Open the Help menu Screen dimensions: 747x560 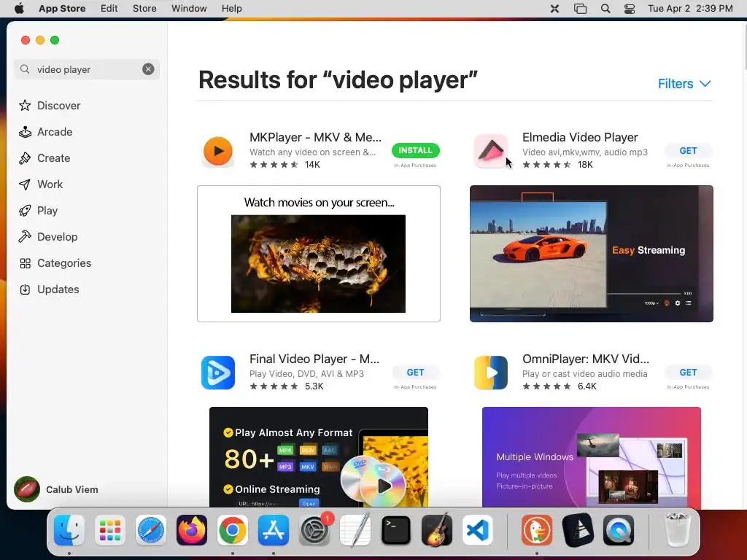[231, 9]
